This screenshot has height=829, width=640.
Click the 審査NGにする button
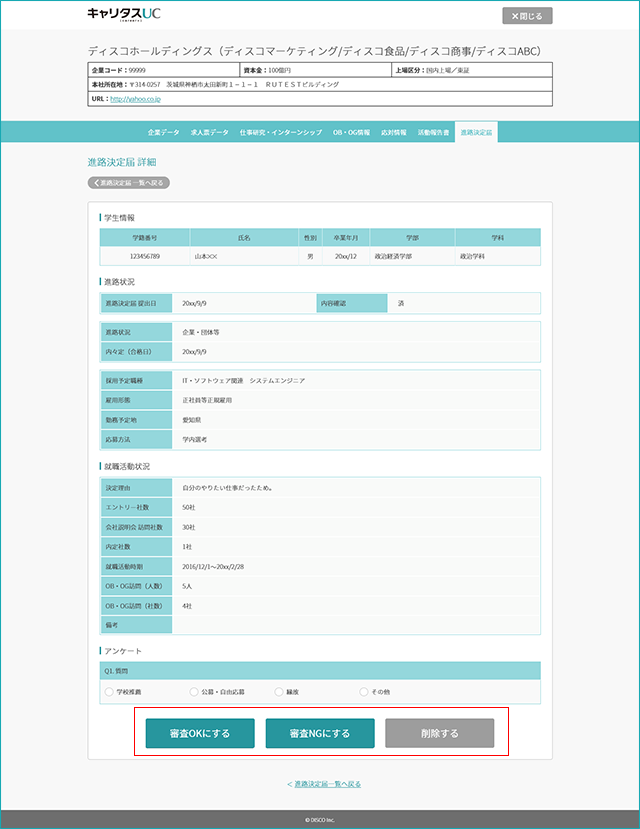point(320,733)
